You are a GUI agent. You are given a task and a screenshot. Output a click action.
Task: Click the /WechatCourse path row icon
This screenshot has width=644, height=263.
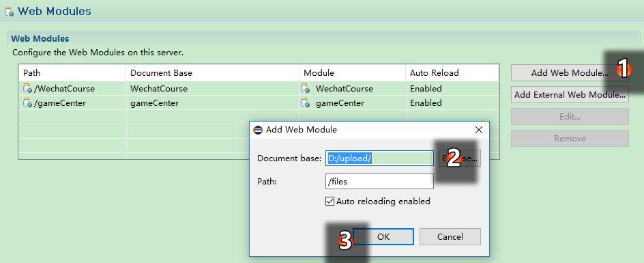click(27, 89)
